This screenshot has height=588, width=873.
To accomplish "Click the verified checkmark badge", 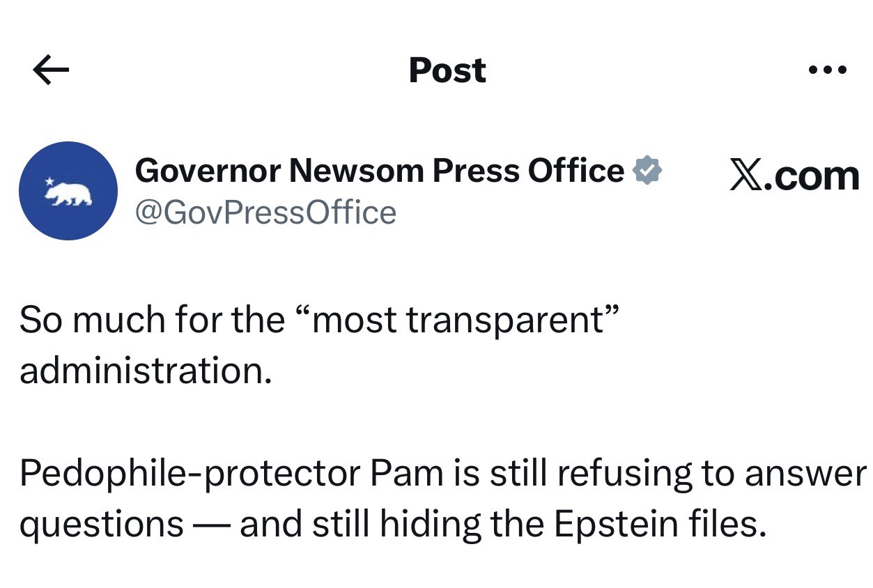I will pyautogui.click(x=647, y=170).
